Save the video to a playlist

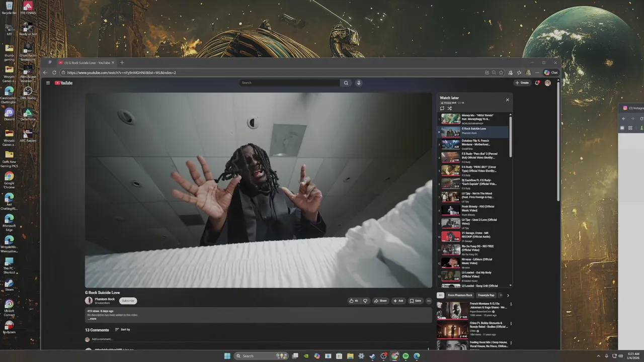[x=415, y=301]
